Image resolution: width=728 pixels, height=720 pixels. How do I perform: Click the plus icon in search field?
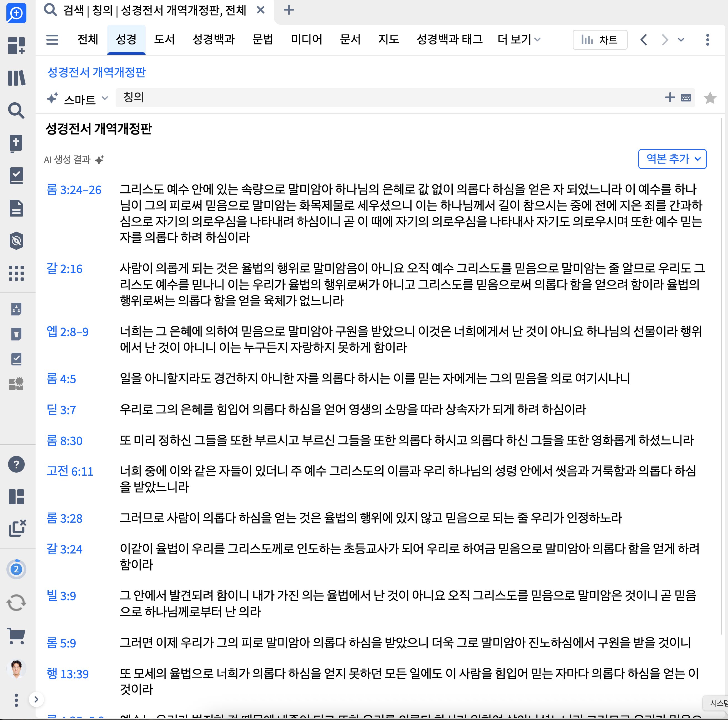(670, 98)
